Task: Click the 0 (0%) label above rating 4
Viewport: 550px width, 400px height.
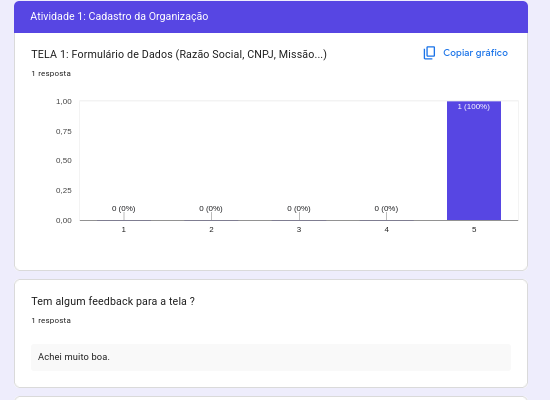Action: click(386, 208)
